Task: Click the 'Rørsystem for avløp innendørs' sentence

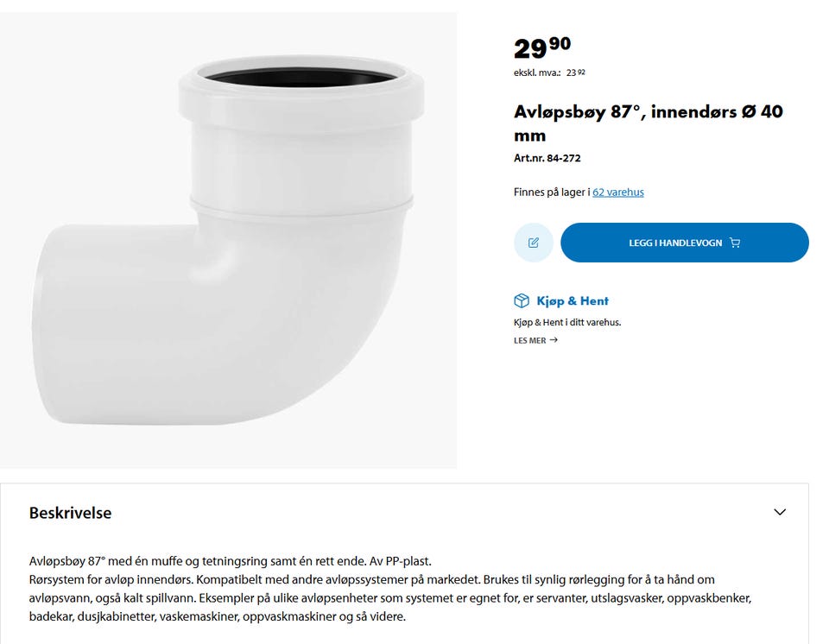Action: point(130,579)
